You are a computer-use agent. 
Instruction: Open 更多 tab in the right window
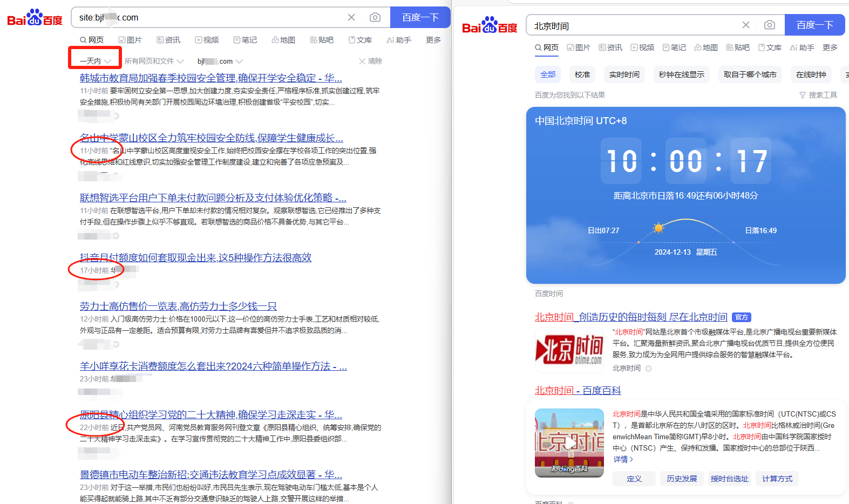(830, 47)
